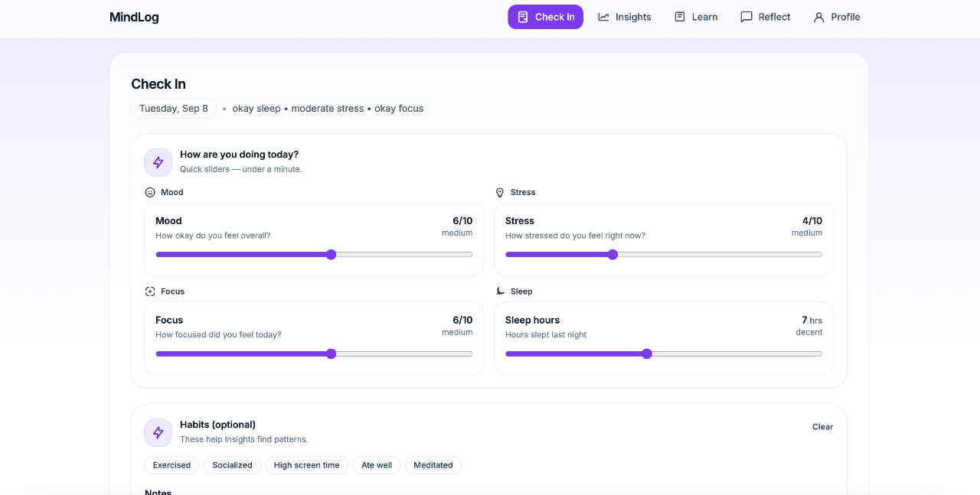Screen dimensions: 980x495
Task: Toggle the Socialized habit chip
Action: pos(232,465)
